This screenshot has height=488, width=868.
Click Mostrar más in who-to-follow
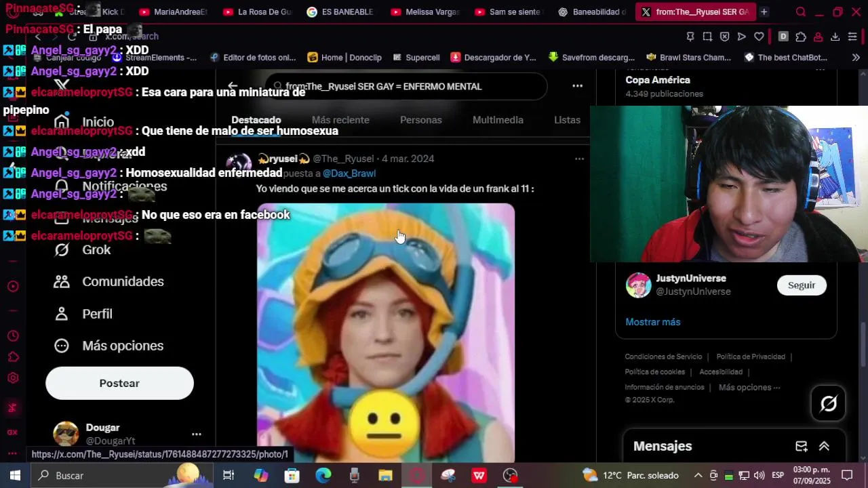click(x=652, y=322)
